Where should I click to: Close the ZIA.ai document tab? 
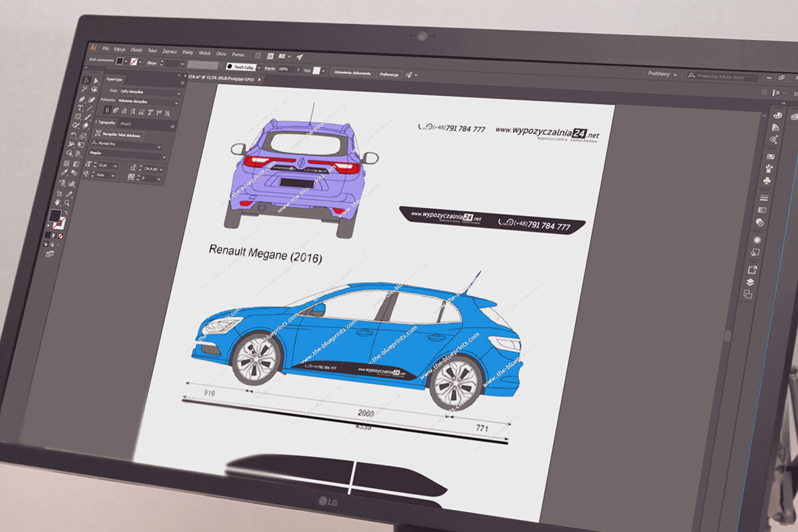tap(260, 79)
